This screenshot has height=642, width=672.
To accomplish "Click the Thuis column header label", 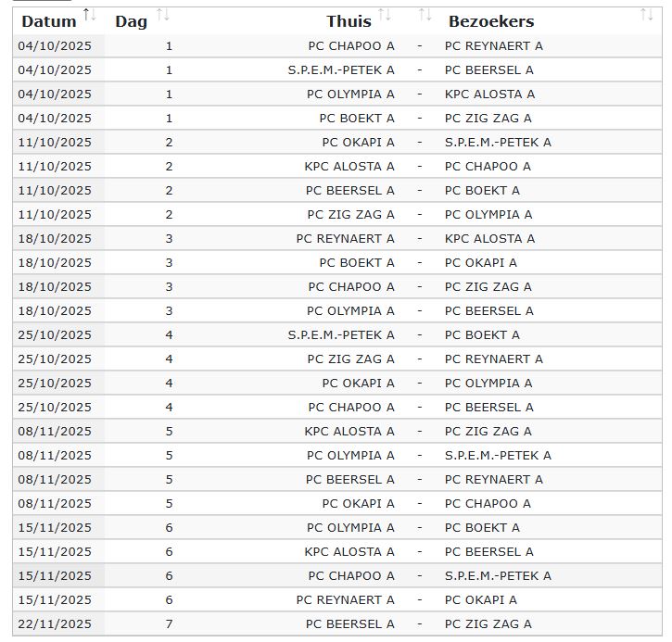I will [349, 21].
